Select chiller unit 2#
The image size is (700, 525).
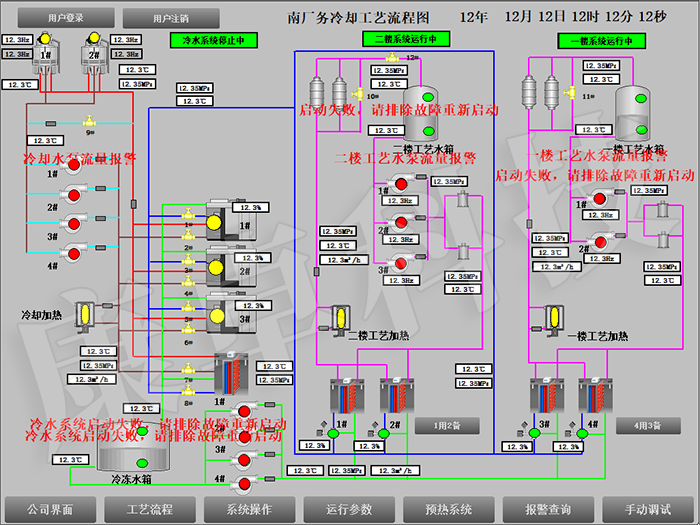pyautogui.click(x=231, y=266)
